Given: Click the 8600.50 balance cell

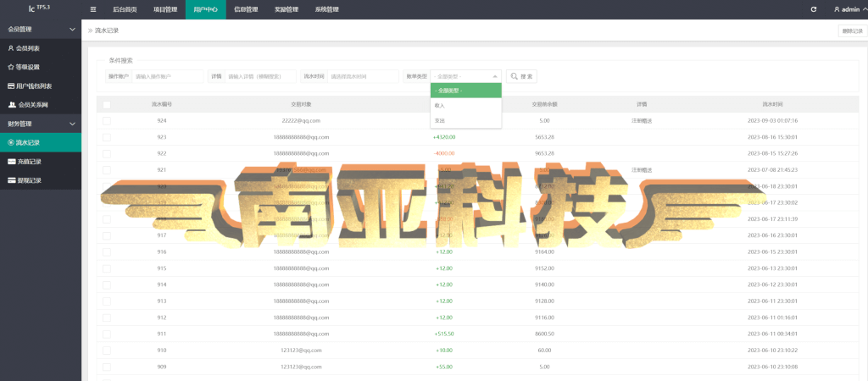Looking at the screenshot, I should point(543,334).
